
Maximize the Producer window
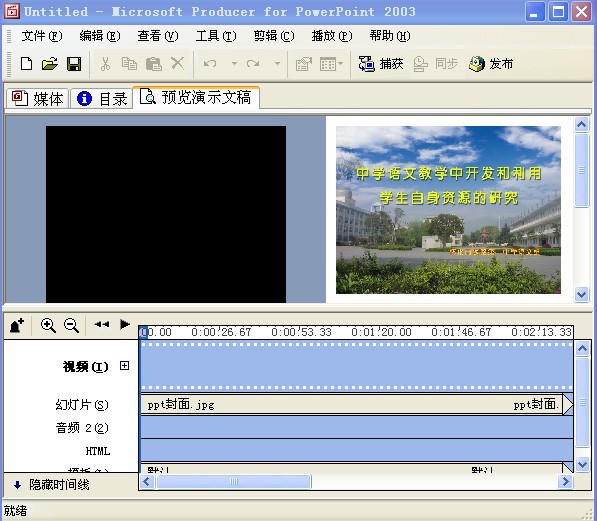[558, 12]
